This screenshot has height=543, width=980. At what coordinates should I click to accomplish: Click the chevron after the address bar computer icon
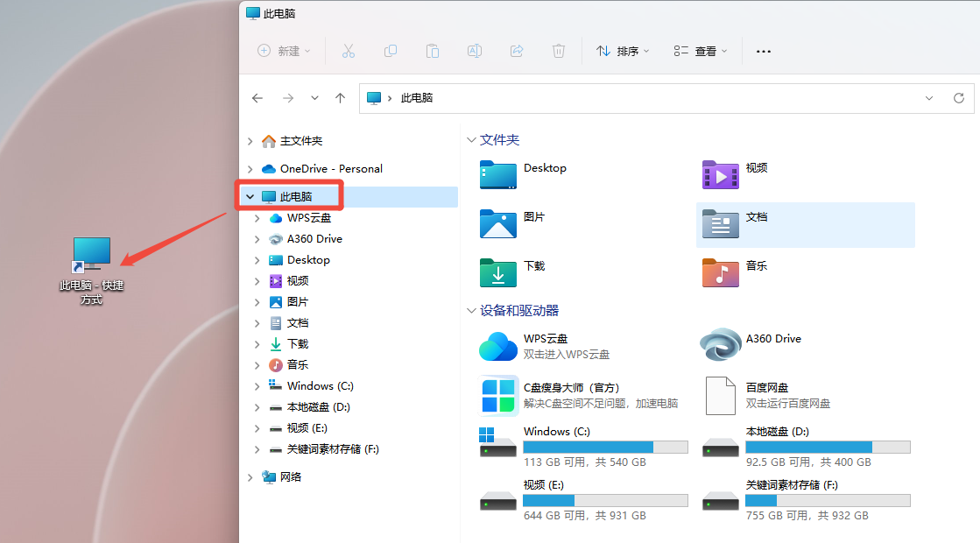pos(390,98)
